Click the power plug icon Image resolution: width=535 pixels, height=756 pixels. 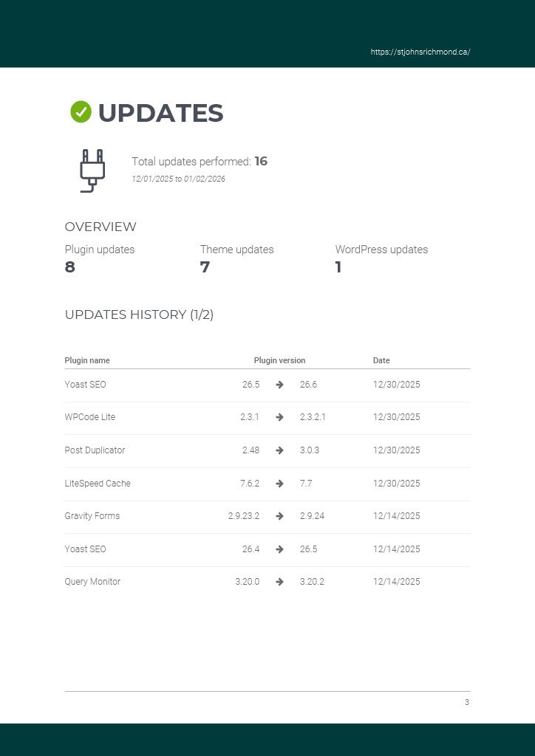click(x=92, y=171)
